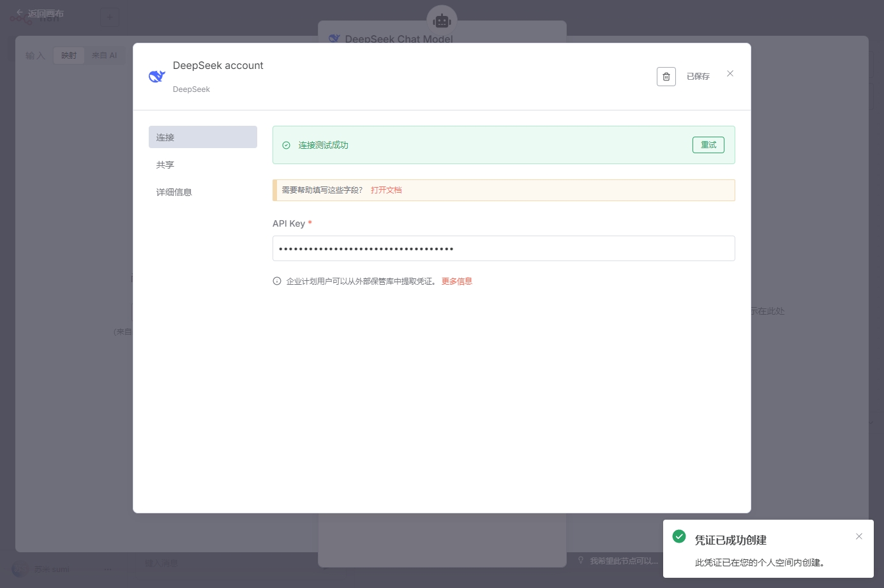Click the info icon beside 企业计划用户
The width and height of the screenshot is (884, 588).
(x=277, y=281)
